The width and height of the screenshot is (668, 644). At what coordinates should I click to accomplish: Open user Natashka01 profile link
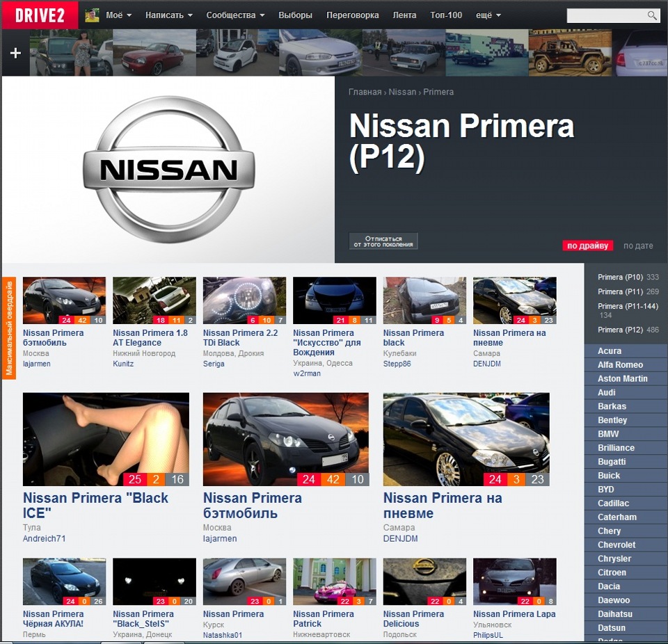(223, 635)
